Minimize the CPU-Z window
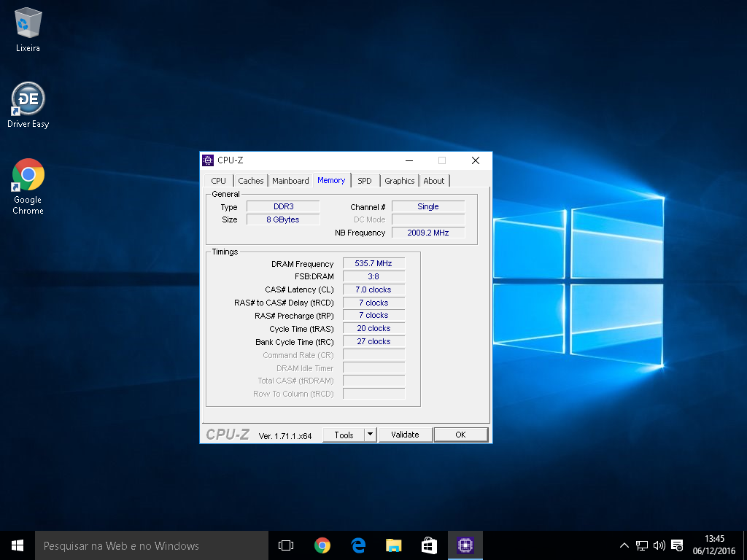Image resolution: width=747 pixels, height=560 pixels. [409, 160]
